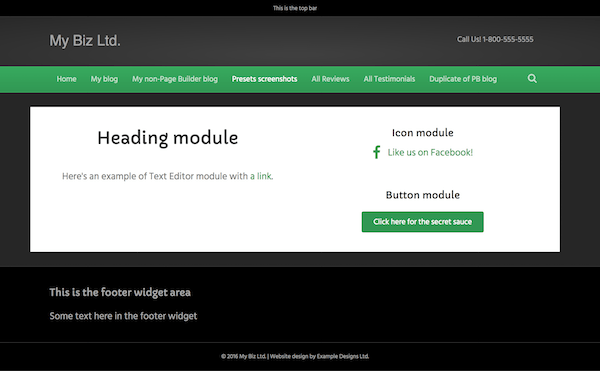The image size is (600, 371).
Task: Click the 'Click here for the secret sauce' button
Action: tap(422, 222)
